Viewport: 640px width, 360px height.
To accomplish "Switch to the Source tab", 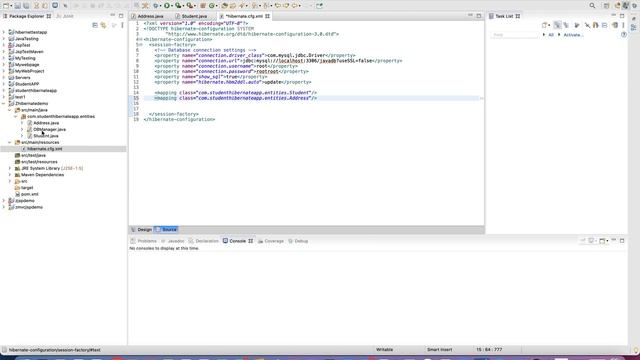I will (166, 230).
